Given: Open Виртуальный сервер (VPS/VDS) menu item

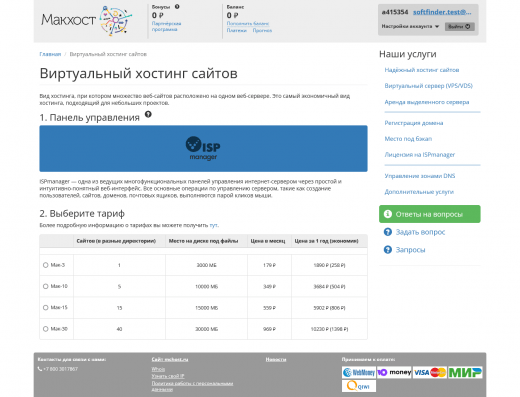Looking at the screenshot, I should (429, 86).
